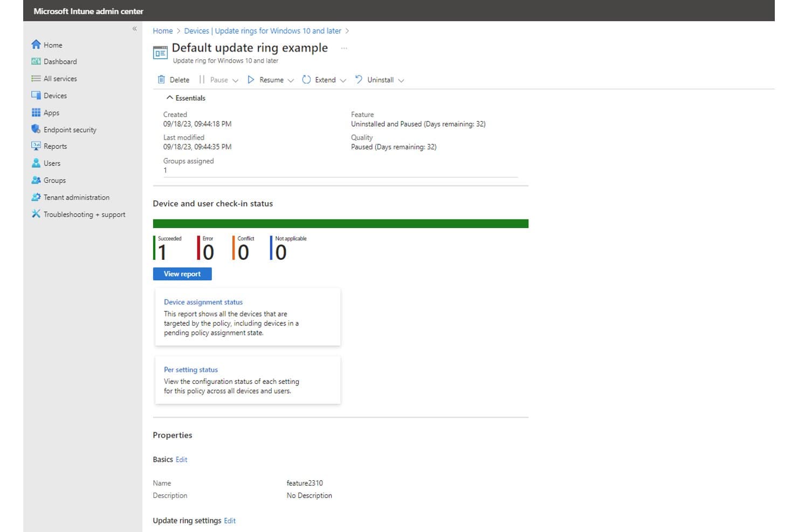Open Per setting status report
The image size is (798, 532).
click(248, 380)
